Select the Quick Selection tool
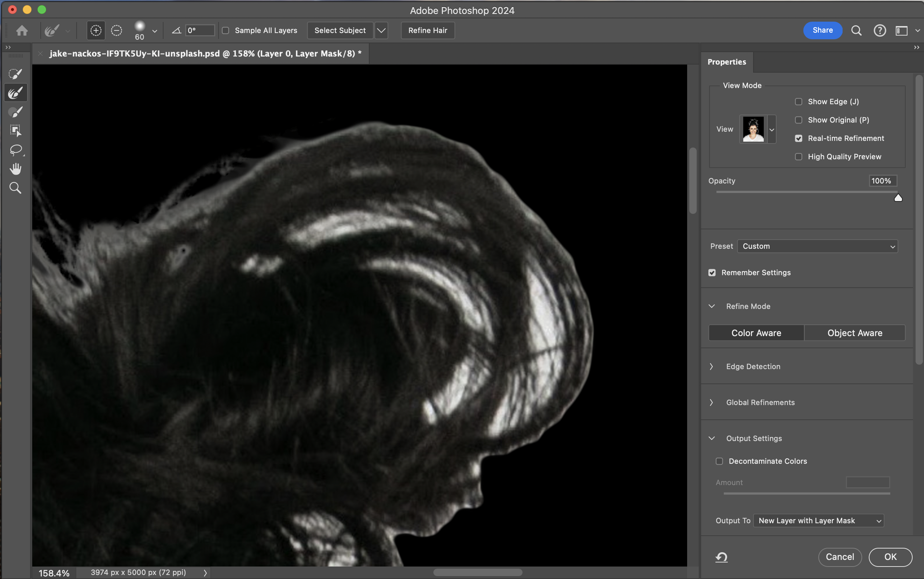The height and width of the screenshot is (579, 924). 15,73
